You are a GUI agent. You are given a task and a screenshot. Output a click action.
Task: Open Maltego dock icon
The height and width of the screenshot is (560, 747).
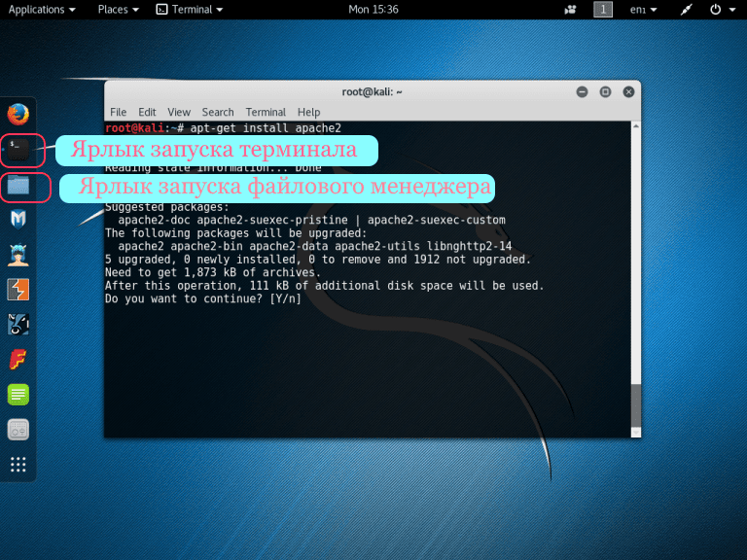tap(18, 325)
